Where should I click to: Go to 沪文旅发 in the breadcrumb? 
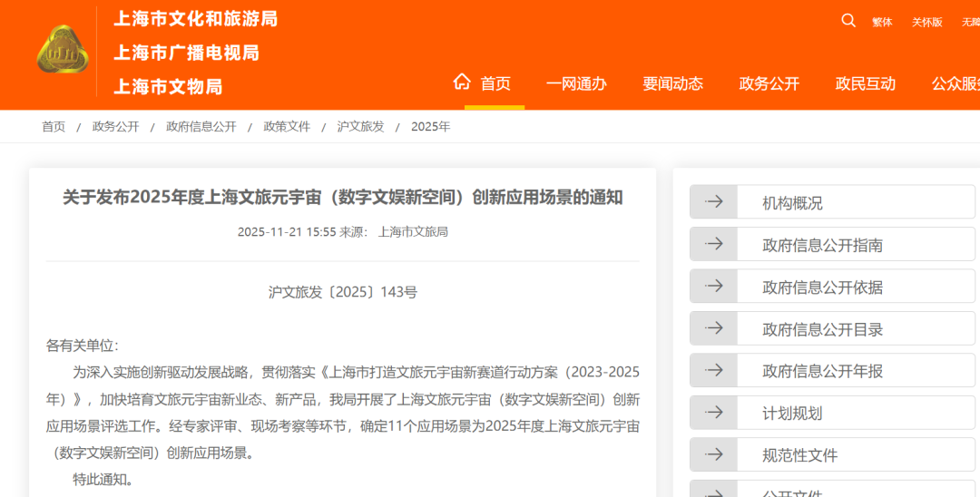pyautogui.click(x=360, y=127)
